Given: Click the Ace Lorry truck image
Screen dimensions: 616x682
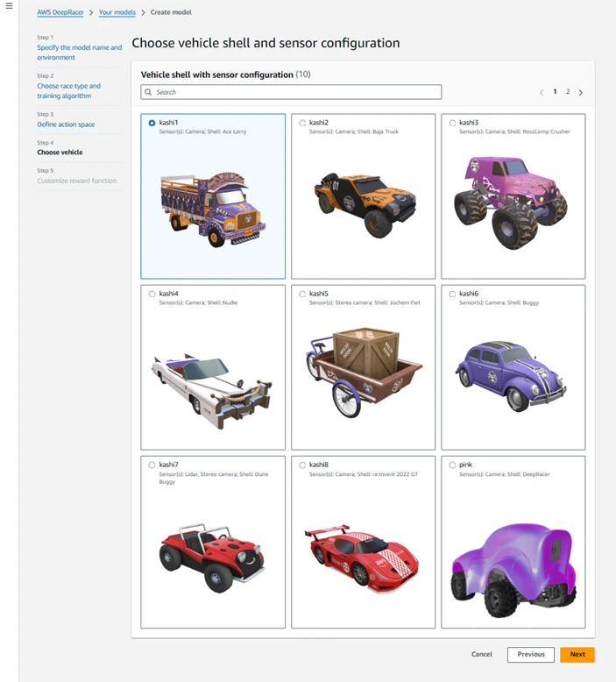Looking at the screenshot, I should (213, 210).
